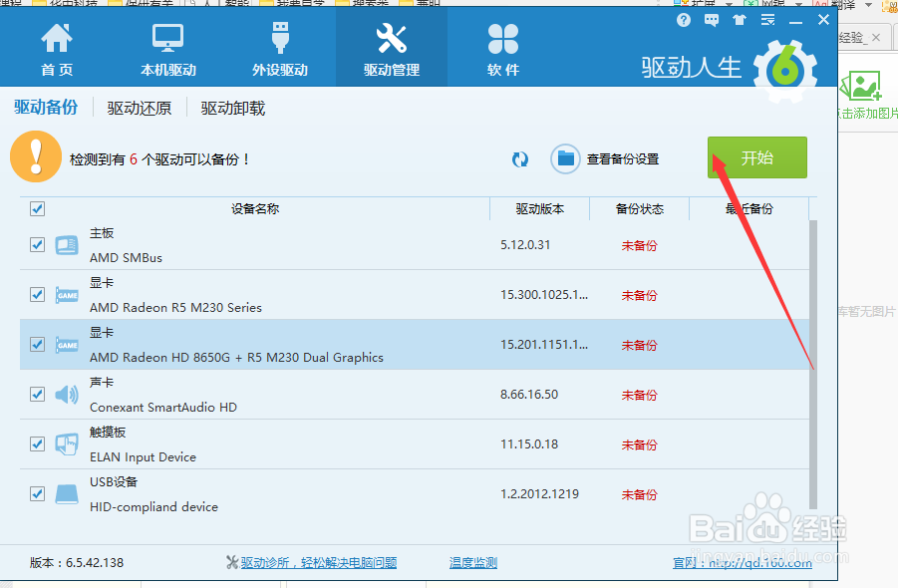Click graphics card icon for HD 8650G row

pos(67,345)
